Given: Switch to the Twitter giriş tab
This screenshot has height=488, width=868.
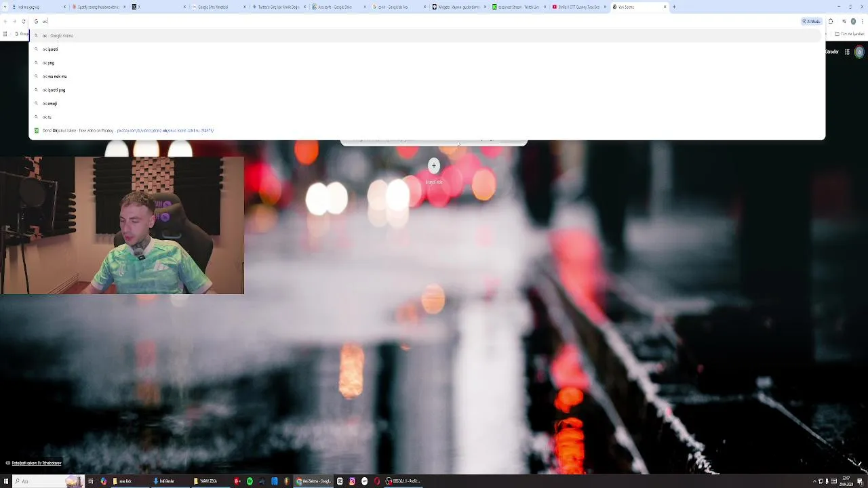Looking at the screenshot, I should (x=278, y=7).
